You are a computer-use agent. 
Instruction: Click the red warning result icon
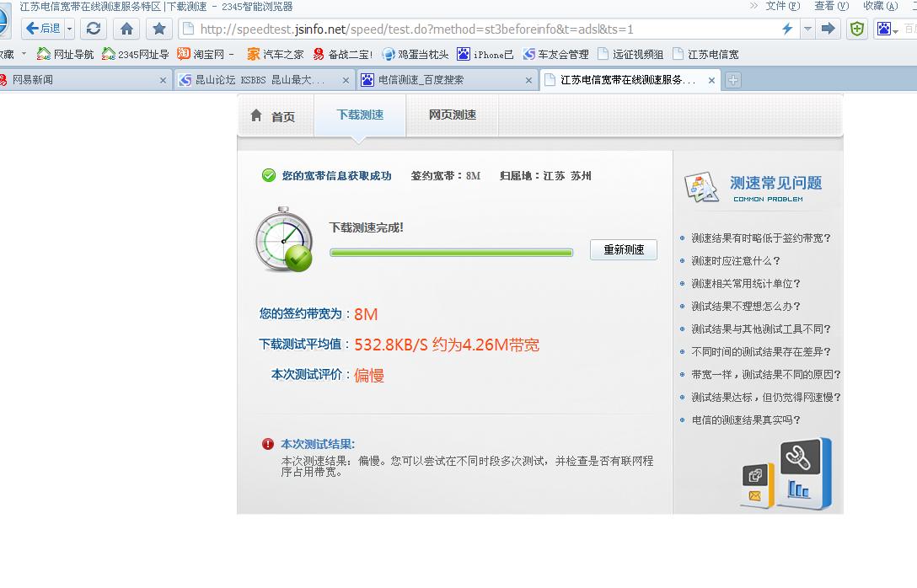[268, 444]
